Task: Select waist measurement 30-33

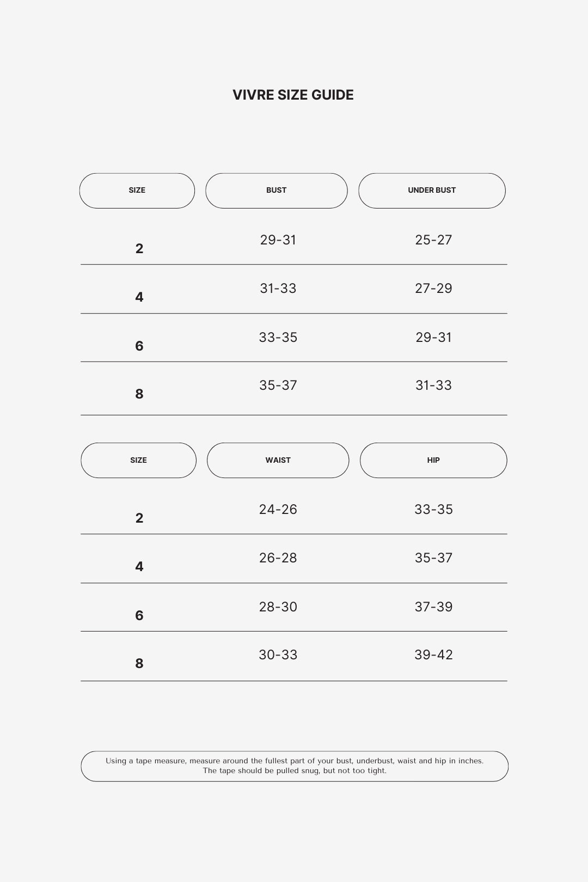Action: tap(278, 655)
